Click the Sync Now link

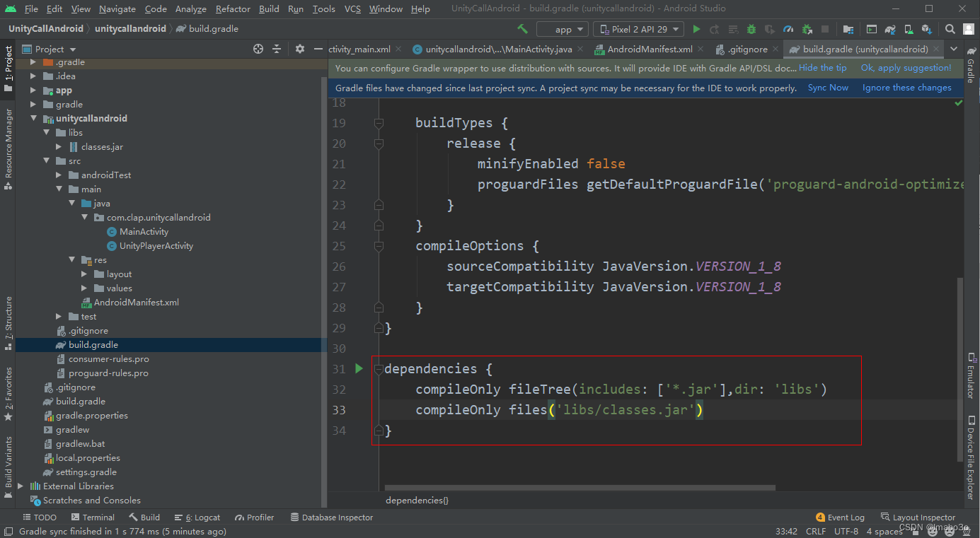[x=828, y=88]
